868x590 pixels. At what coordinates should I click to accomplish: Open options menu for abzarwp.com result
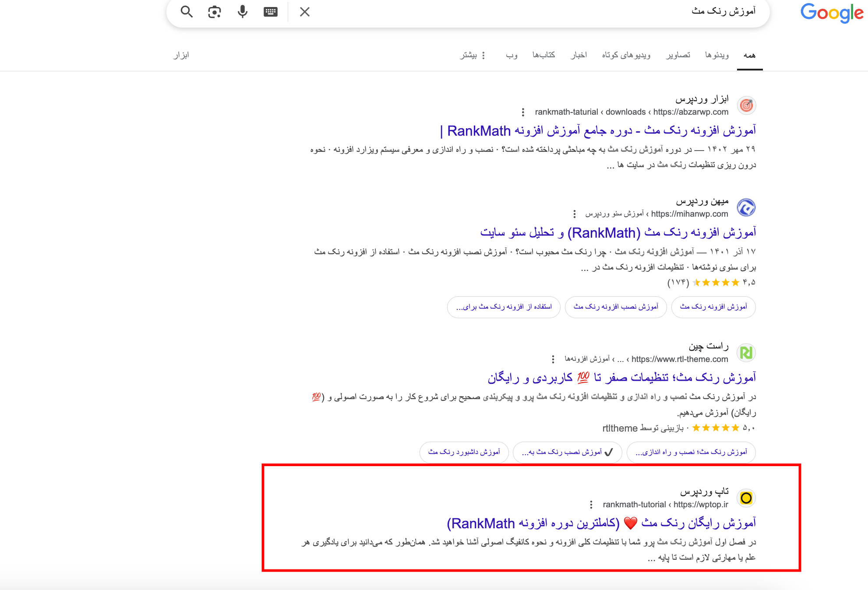pos(523,112)
